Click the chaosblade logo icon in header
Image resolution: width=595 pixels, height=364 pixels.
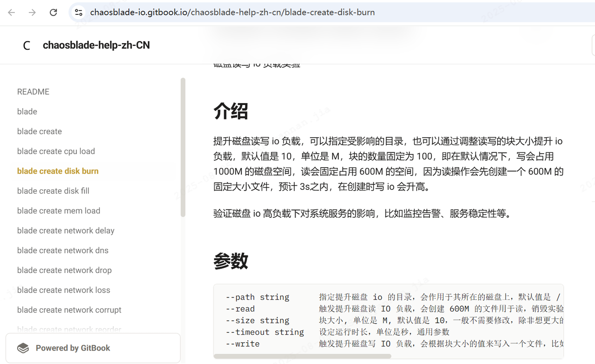pyautogui.click(x=27, y=45)
